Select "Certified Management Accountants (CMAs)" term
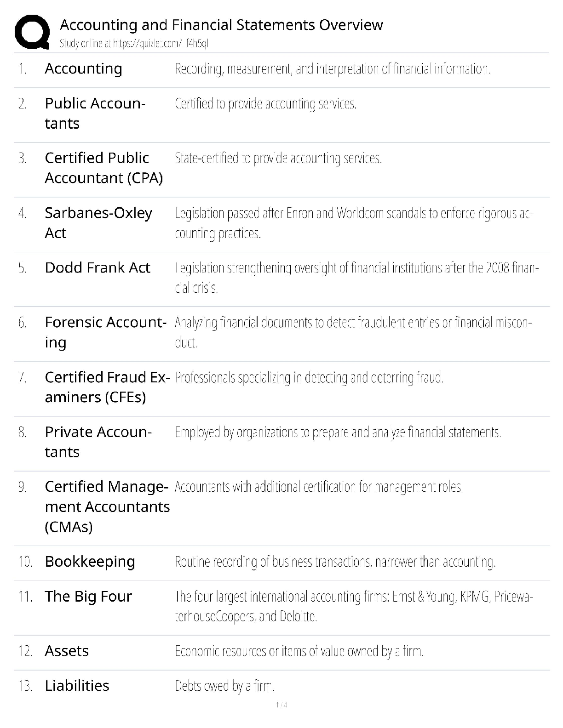Image resolution: width=563 pixels, height=728 pixels. (x=107, y=506)
